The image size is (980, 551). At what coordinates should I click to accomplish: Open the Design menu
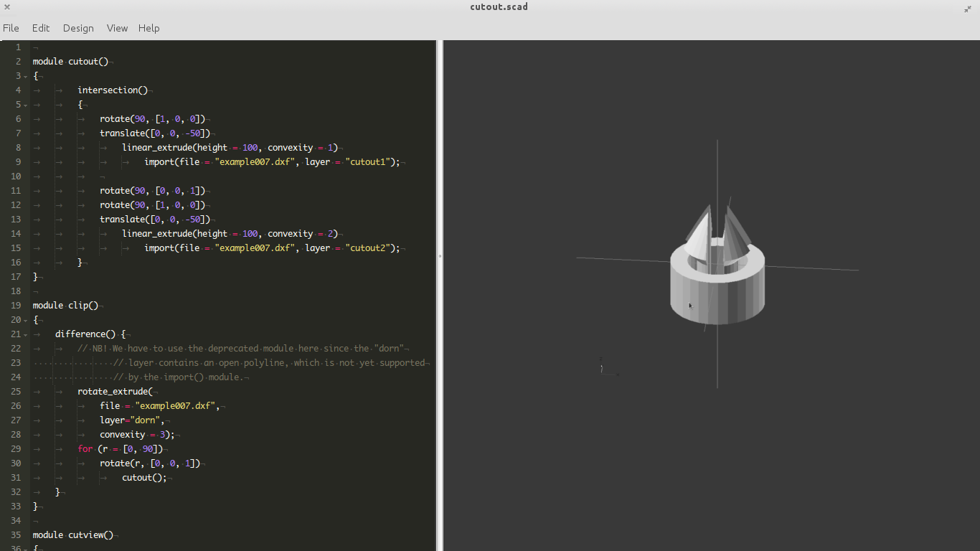click(x=78, y=28)
